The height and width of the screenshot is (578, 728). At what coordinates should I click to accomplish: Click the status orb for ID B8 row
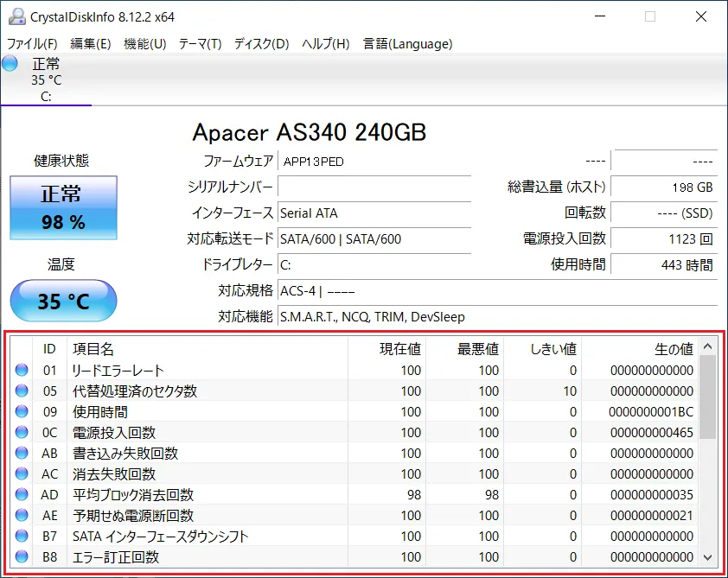22,556
